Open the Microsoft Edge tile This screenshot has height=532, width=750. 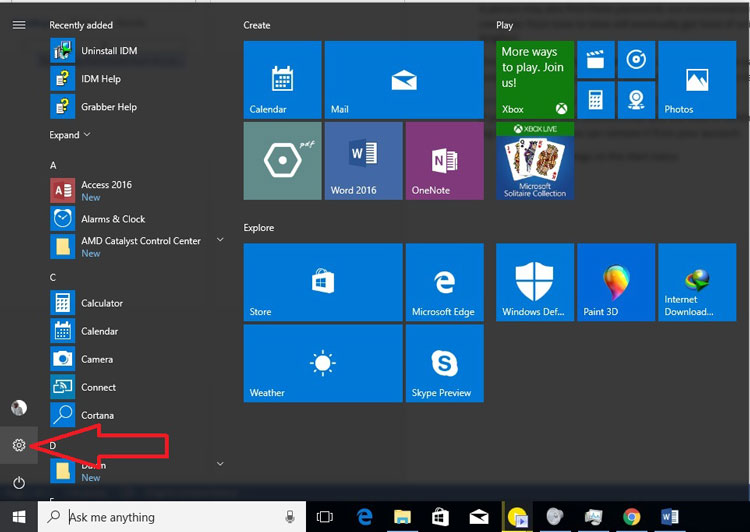pos(444,283)
